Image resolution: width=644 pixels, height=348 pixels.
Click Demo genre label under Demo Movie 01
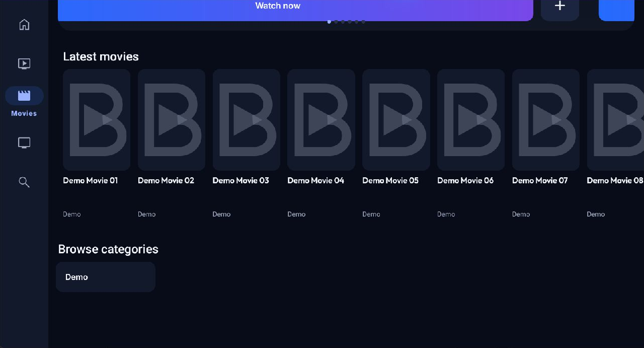tap(72, 214)
